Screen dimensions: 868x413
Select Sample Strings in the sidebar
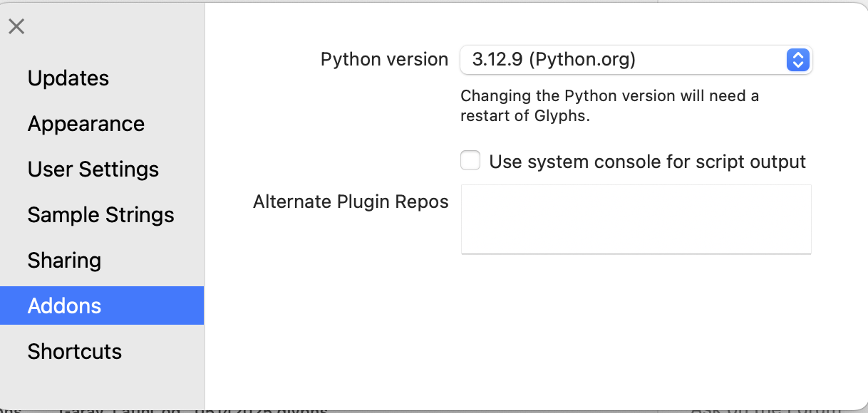click(x=100, y=215)
